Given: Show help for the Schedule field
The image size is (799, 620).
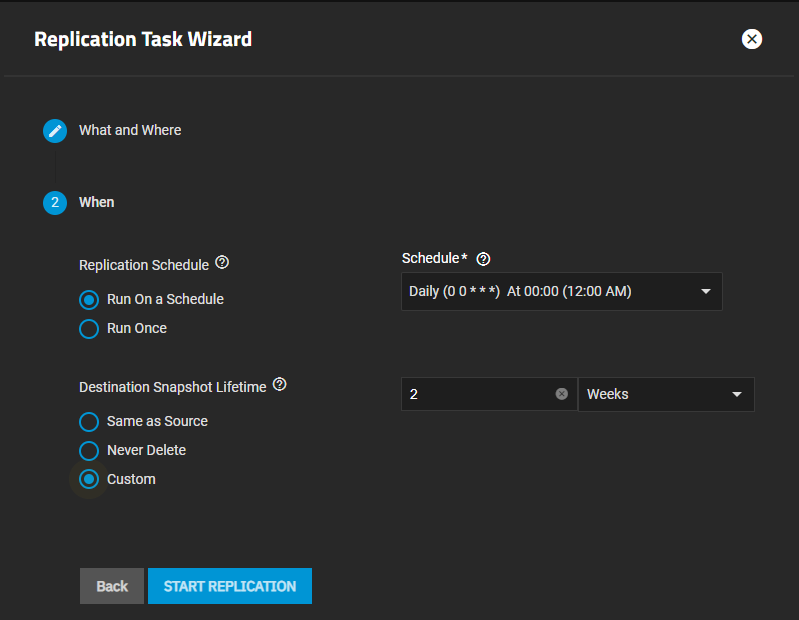Looking at the screenshot, I should (484, 259).
